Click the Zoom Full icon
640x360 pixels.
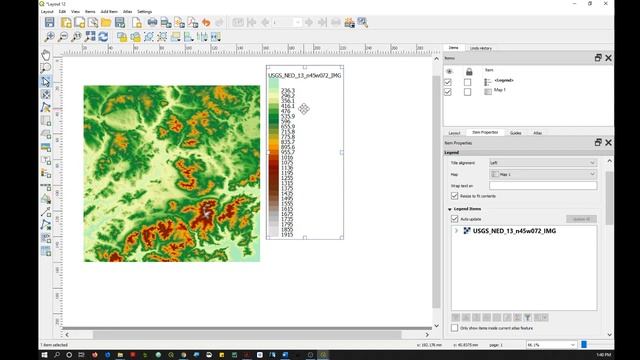(x=90, y=37)
